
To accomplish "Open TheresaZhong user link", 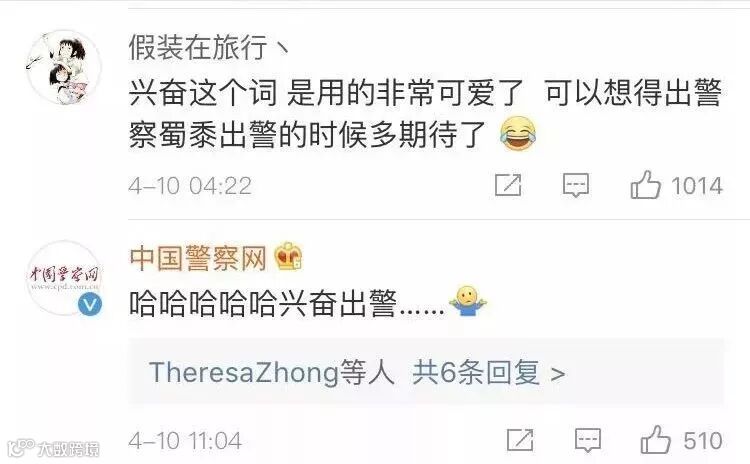I will click(244, 373).
